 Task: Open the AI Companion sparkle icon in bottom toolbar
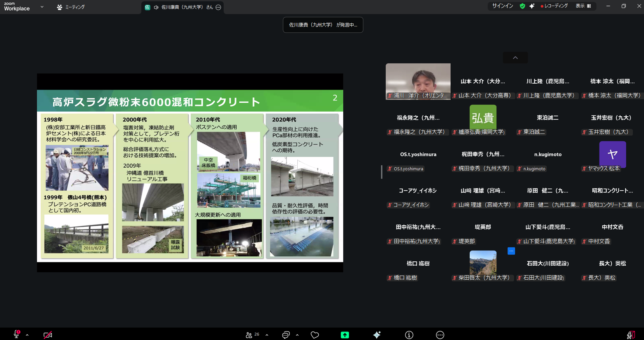(x=377, y=335)
